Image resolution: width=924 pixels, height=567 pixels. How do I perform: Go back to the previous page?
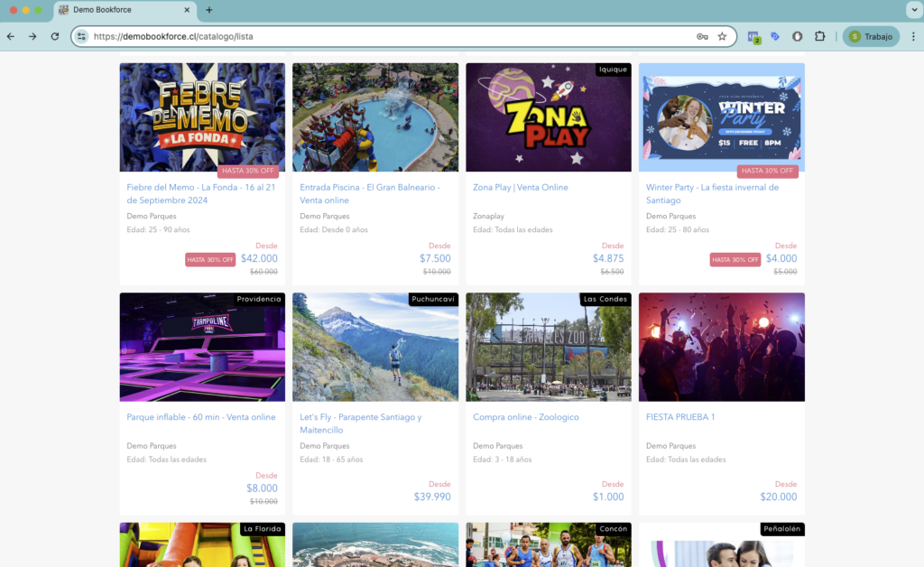(11, 36)
